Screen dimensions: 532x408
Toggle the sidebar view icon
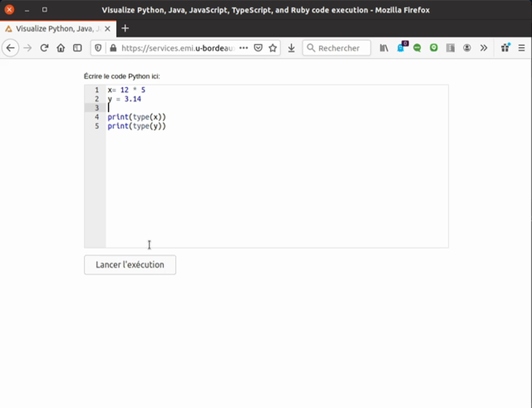[78, 48]
